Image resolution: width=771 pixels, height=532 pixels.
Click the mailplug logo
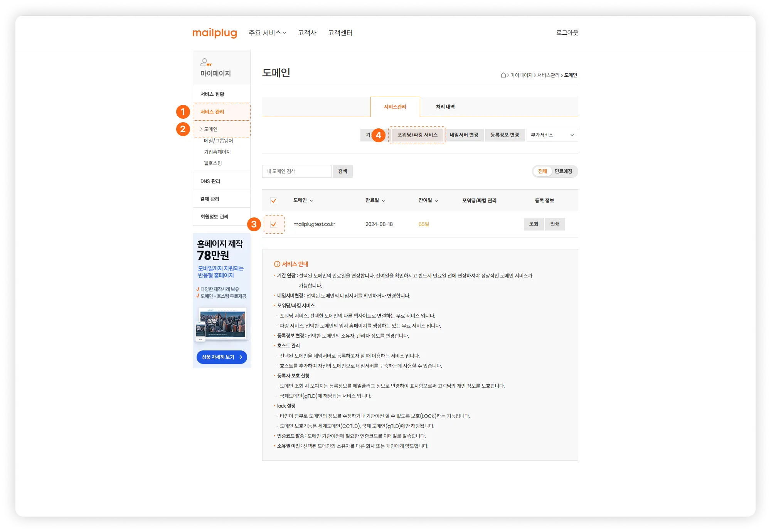tap(214, 33)
